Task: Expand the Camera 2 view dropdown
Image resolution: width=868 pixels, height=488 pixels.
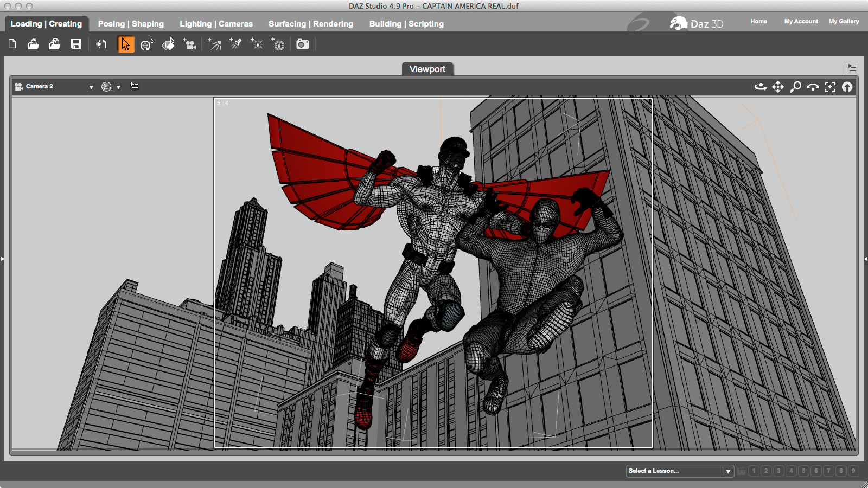Action: point(91,87)
